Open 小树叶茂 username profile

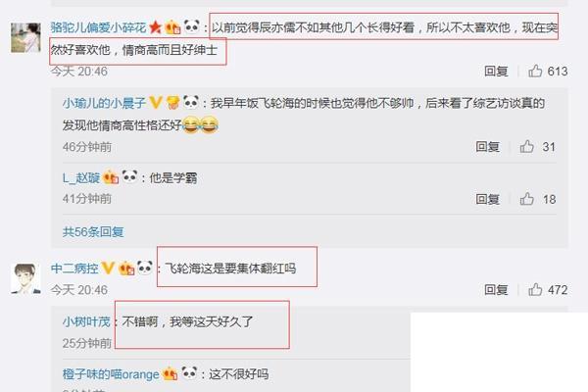pos(86,321)
